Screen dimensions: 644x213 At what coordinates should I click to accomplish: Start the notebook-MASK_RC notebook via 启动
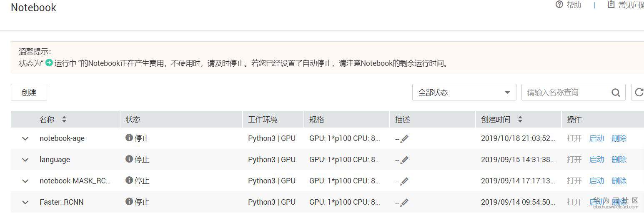596,181
